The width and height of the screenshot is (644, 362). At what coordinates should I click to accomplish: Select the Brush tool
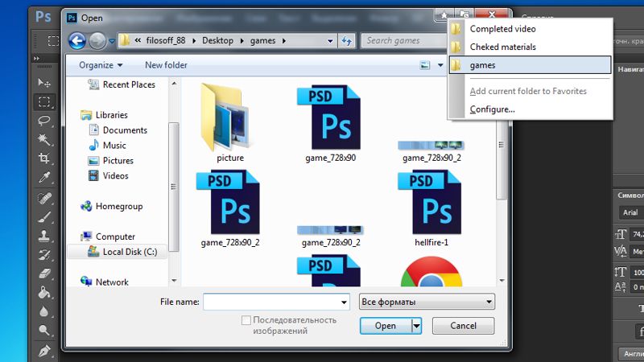tap(44, 217)
